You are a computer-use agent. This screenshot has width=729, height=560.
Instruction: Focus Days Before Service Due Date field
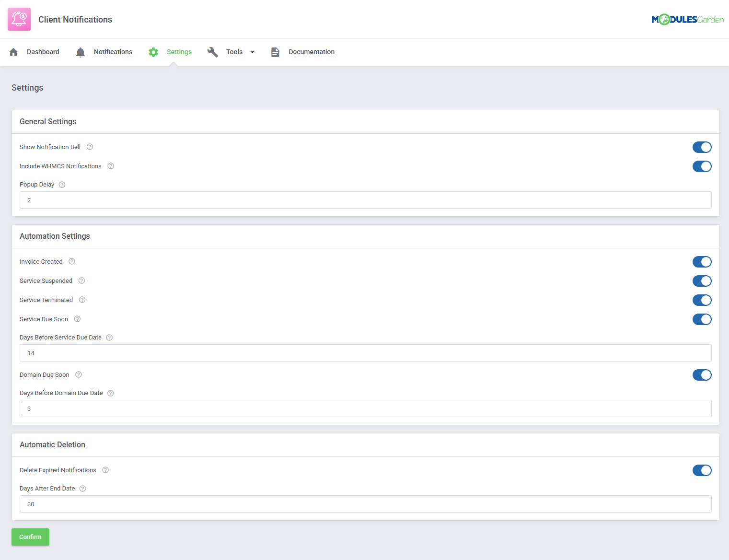pyautogui.click(x=366, y=353)
